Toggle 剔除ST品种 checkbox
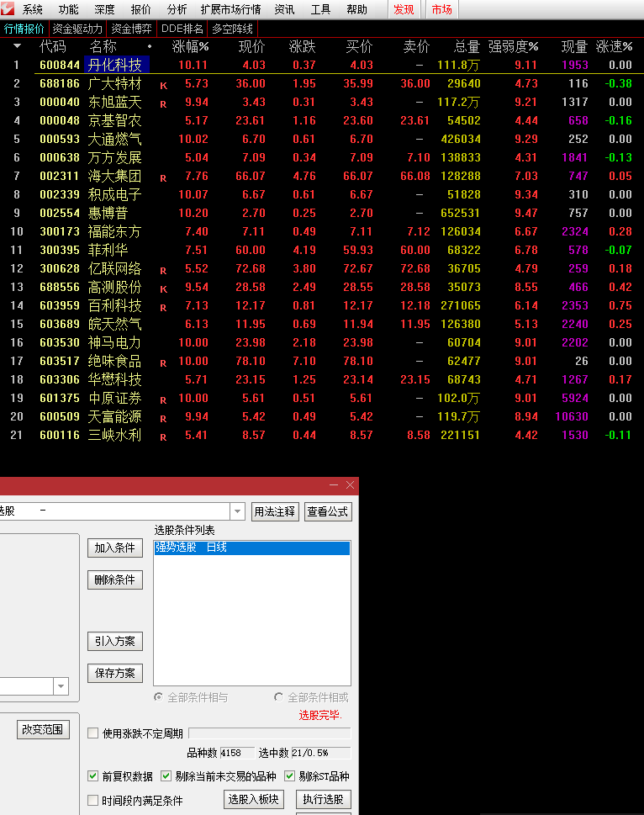 tap(290, 776)
